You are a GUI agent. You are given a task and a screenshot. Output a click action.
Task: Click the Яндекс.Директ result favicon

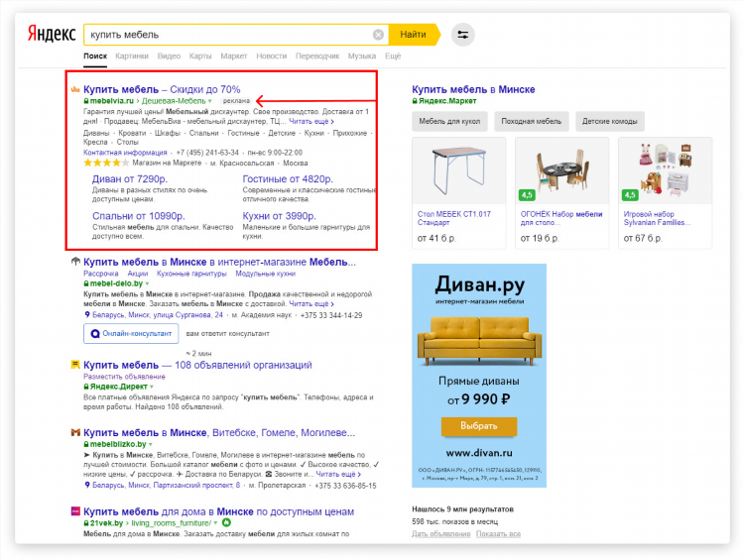tap(75, 365)
